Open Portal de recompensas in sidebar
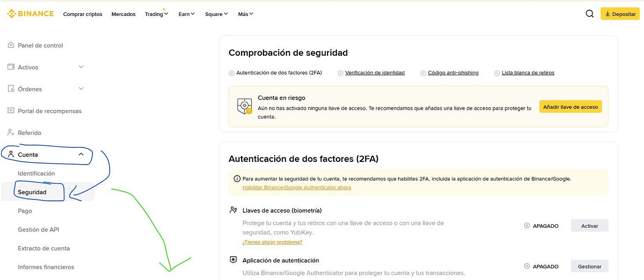The image size is (644, 280). click(x=50, y=111)
